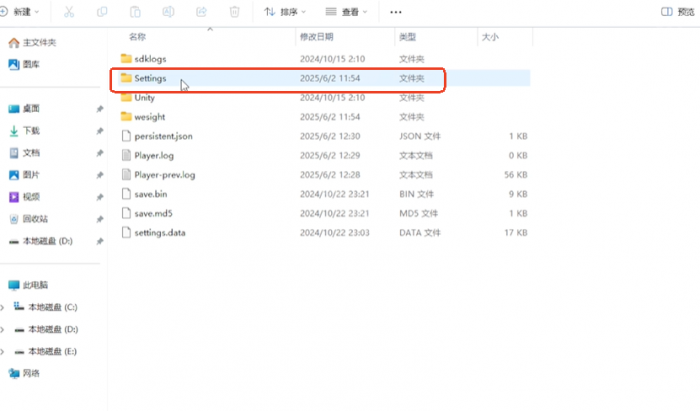Unpin 桌面 using its pin icon

point(100,109)
